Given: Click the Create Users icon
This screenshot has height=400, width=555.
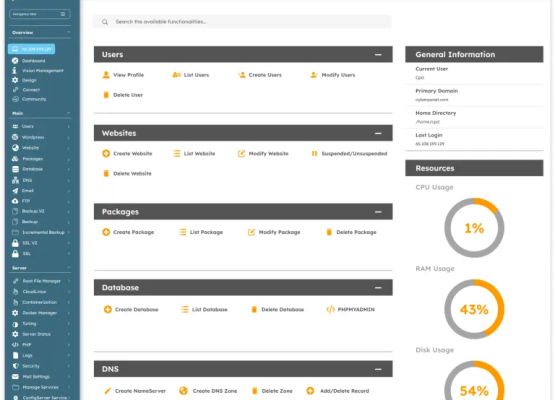Looking at the screenshot, I should pyautogui.click(x=242, y=75).
